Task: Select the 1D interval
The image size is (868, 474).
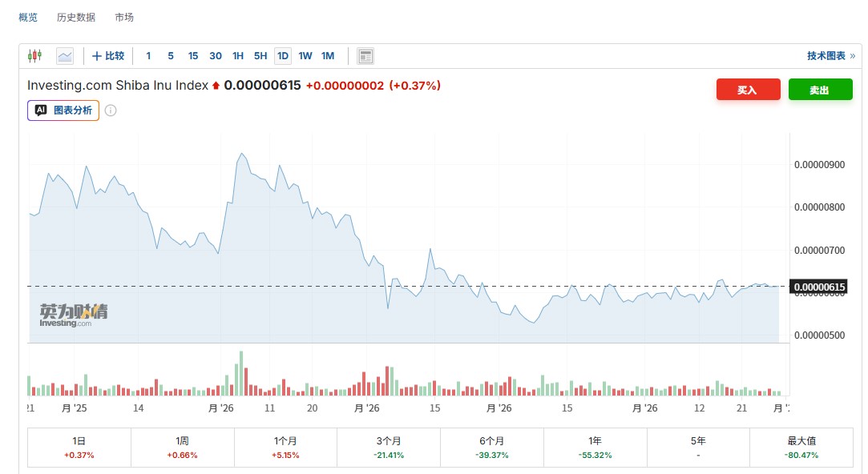Action: point(283,56)
